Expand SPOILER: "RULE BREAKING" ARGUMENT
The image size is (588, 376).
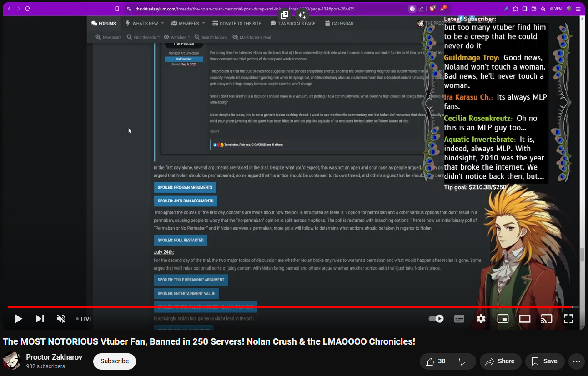(191, 280)
